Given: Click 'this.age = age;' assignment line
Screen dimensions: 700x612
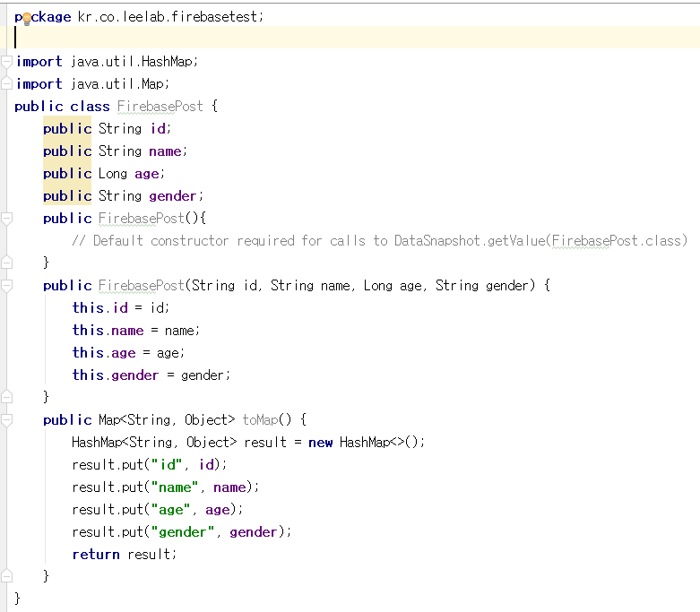Looking at the screenshot, I should tap(128, 353).
